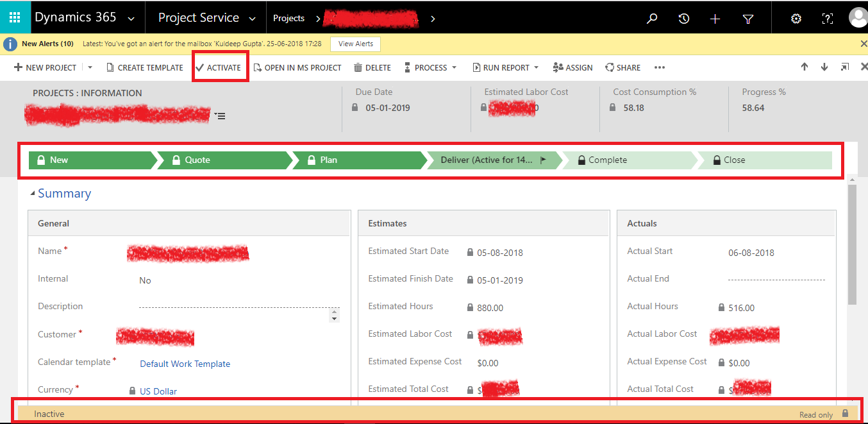Click the Actual End empty field
Image resolution: width=868 pixels, height=424 pixels.
[x=776, y=280]
